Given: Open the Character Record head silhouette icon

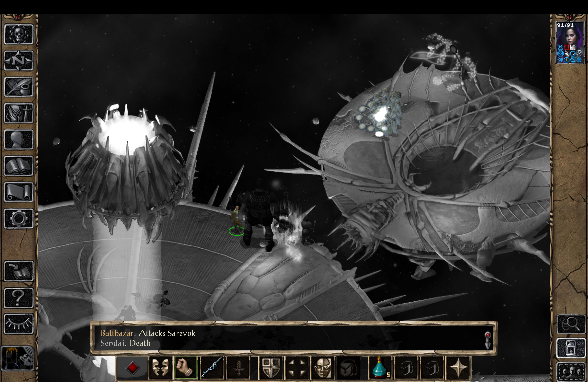Looking at the screenshot, I should (x=19, y=139).
